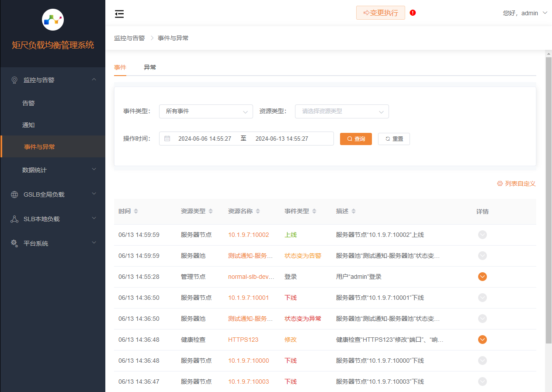This screenshot has height=392, width=552.
Task: Click the 重置 reset button
Action: 393,139
